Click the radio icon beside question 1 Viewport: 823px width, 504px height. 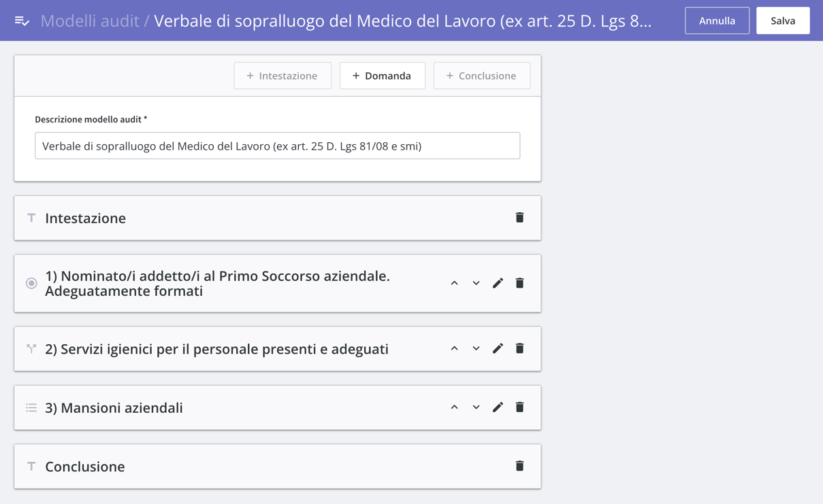pyautogui.click(x=31, y=283)
